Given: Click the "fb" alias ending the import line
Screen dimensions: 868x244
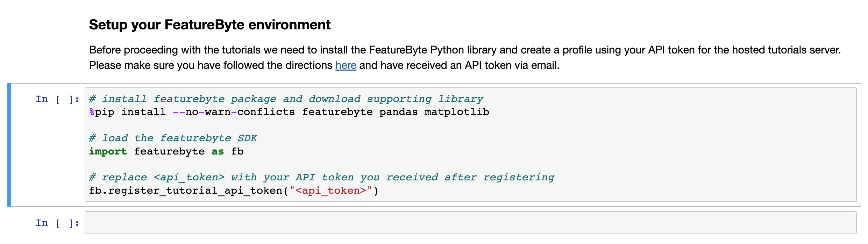Looking at the screenshot, I should 237,151.
